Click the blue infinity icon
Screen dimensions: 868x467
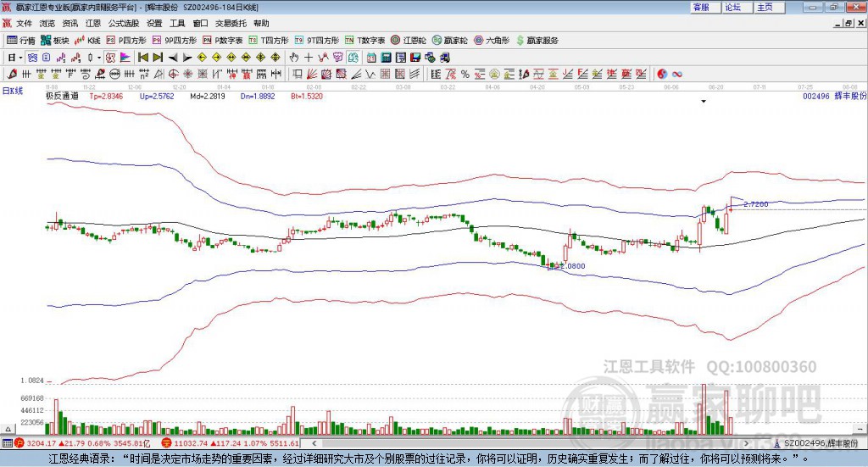tap(676, 74)
